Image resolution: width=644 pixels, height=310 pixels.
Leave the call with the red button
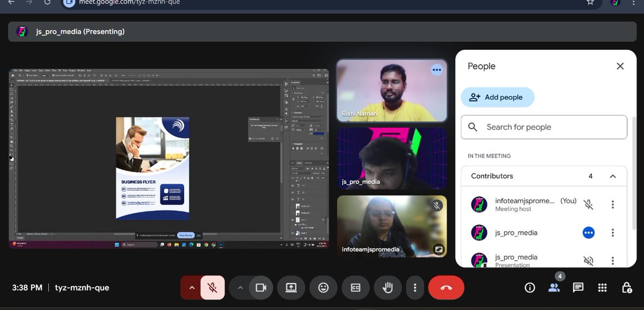pos(446,287)
